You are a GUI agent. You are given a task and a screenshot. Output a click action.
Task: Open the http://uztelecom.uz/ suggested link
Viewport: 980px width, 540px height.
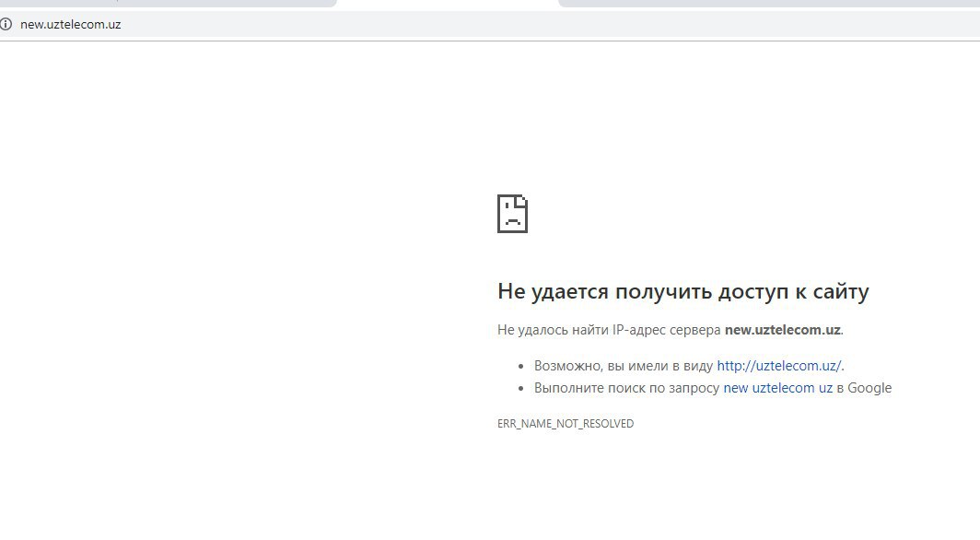[x=779, y=366]
